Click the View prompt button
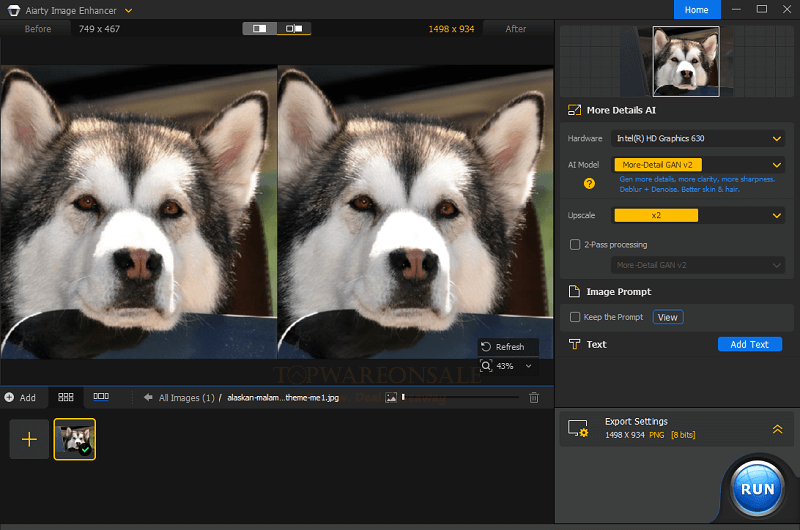 (667, 317)
